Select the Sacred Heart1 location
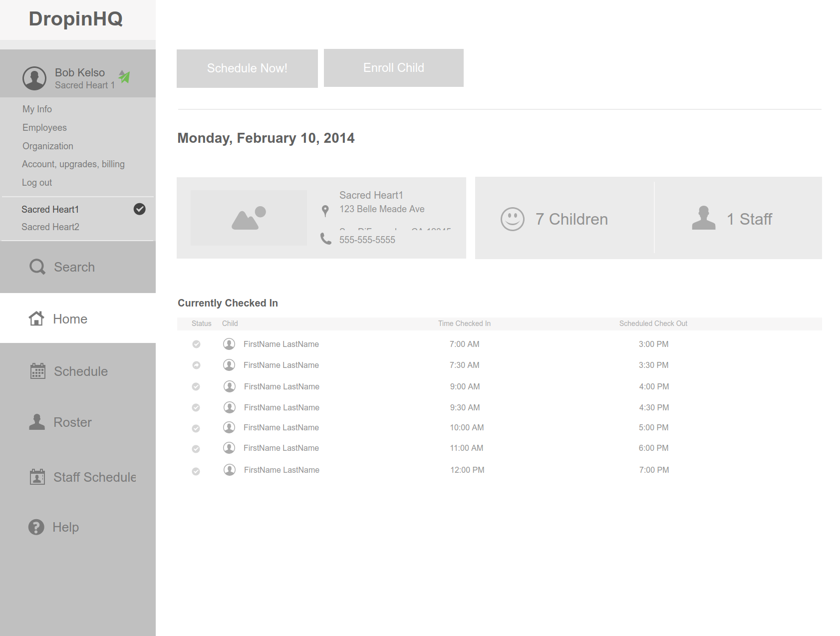The image size is (840, 636). [50, 209]
